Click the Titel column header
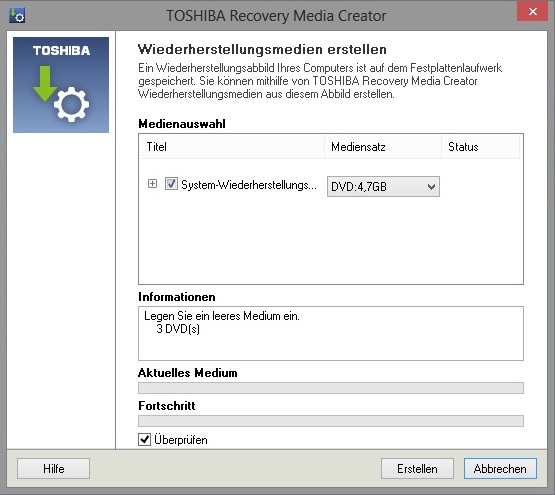This screenshot has height=495, width=555. click(x=232, y=147)
